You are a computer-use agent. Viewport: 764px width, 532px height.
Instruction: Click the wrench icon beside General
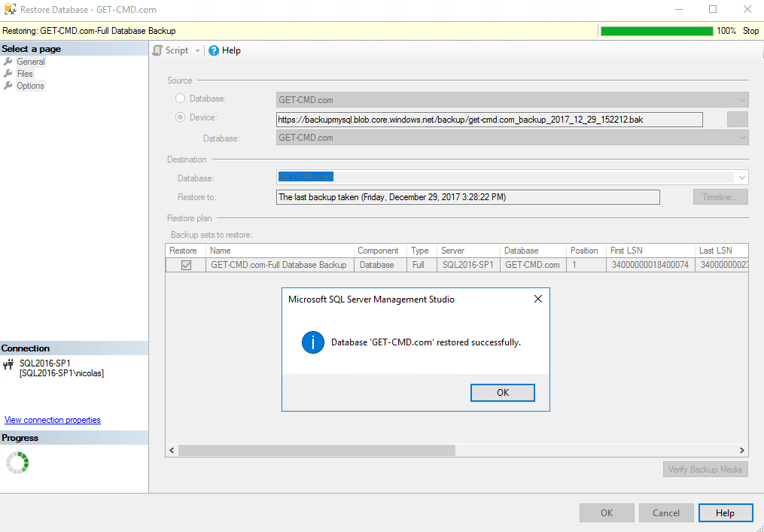[8, 62]
